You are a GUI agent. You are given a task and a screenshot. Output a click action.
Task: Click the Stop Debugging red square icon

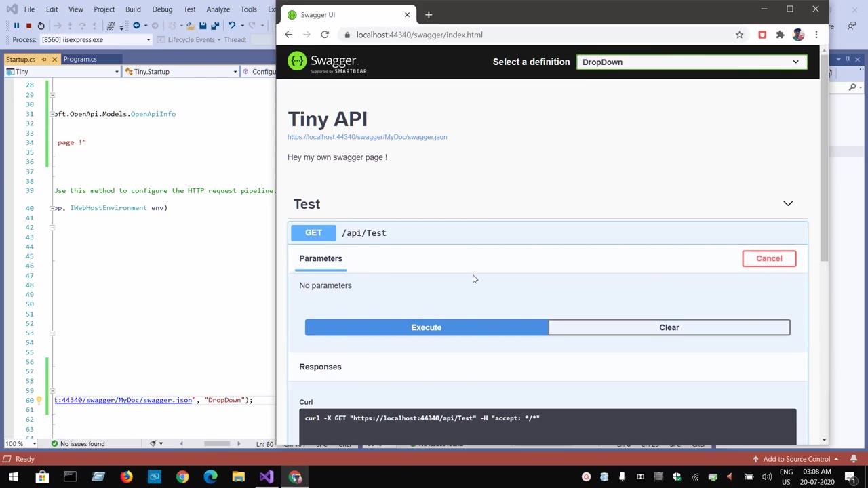pos(28,26)
